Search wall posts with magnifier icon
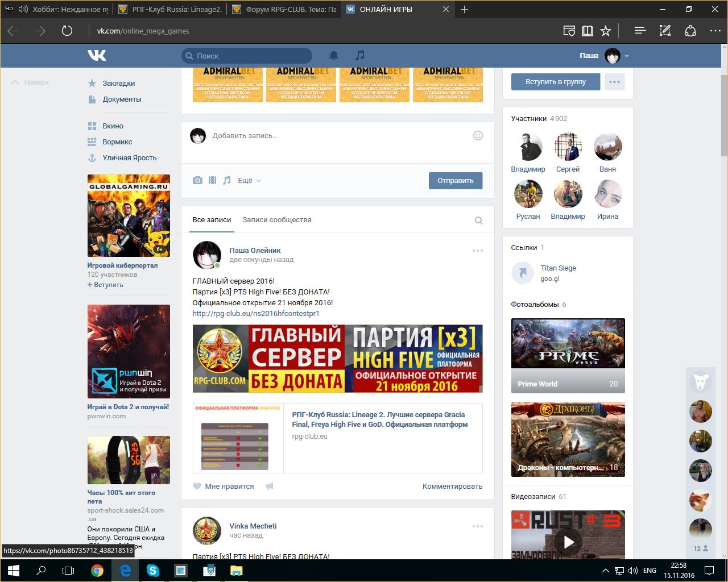 tap(478, 221)
